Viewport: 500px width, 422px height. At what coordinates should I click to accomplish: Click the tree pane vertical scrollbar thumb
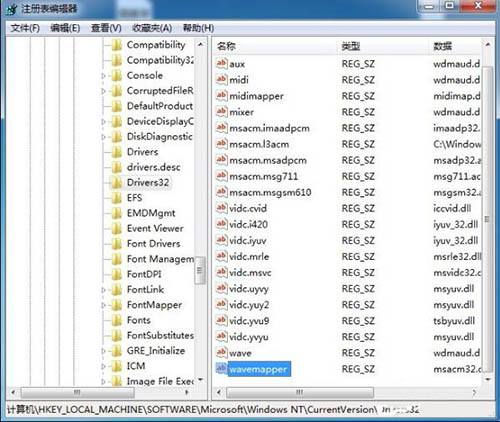tap(200, 270)
